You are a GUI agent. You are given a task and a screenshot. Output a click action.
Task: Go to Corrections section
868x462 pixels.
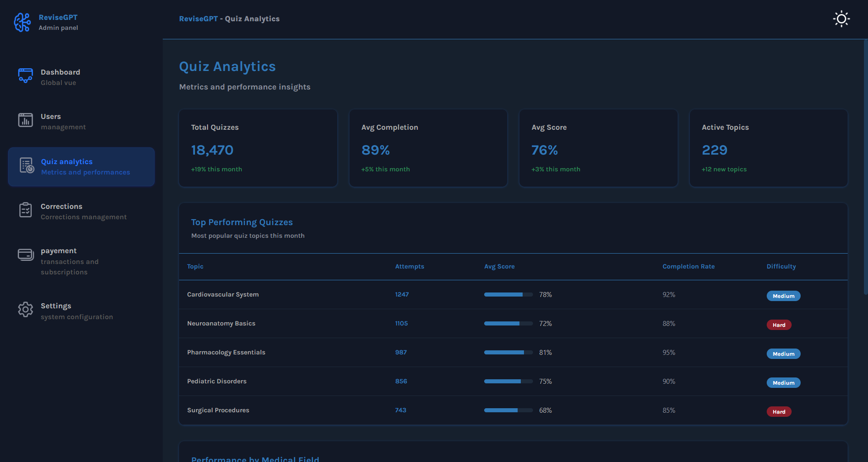tap(81, 212)
